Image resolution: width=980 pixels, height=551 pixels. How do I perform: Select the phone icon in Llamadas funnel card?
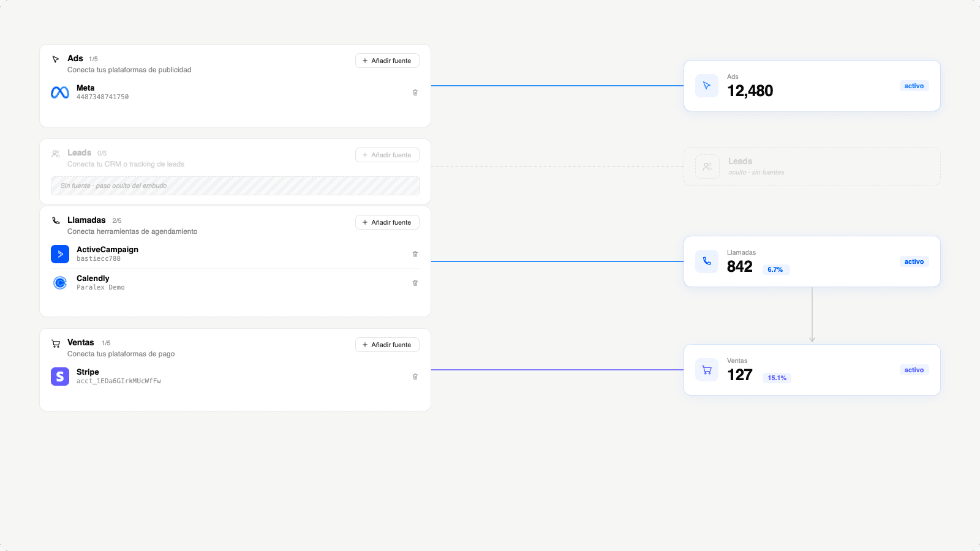[x=707, y=261]
